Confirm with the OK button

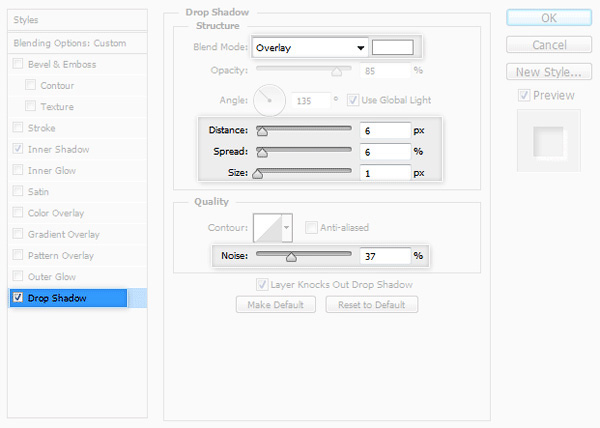point(549,18)
